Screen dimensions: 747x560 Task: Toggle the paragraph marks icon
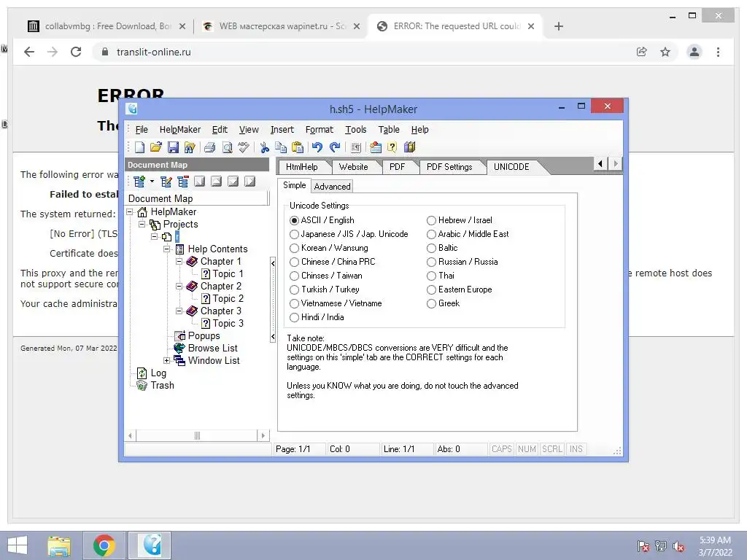point(355,147)
